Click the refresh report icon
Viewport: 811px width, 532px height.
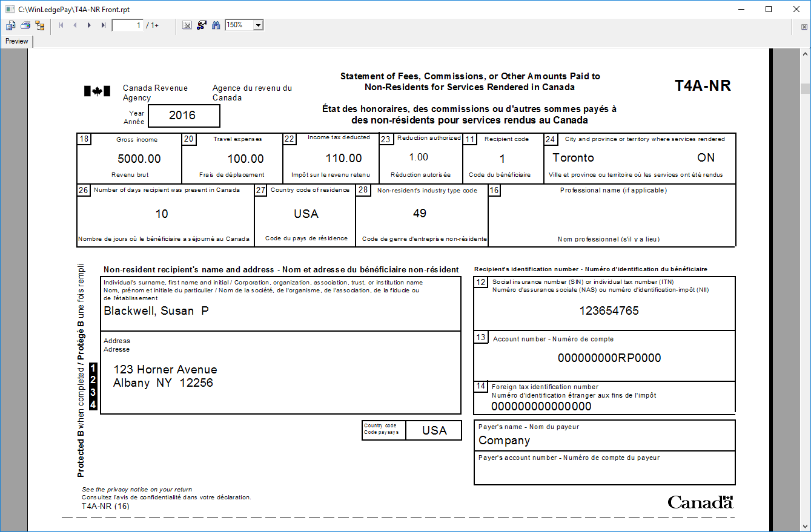202,25
